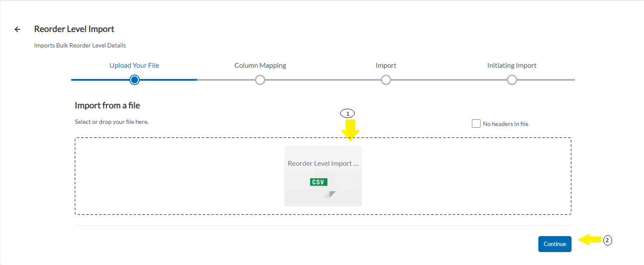
Task: Click the Reorder Level Import page title
Action: click(74, 29)
